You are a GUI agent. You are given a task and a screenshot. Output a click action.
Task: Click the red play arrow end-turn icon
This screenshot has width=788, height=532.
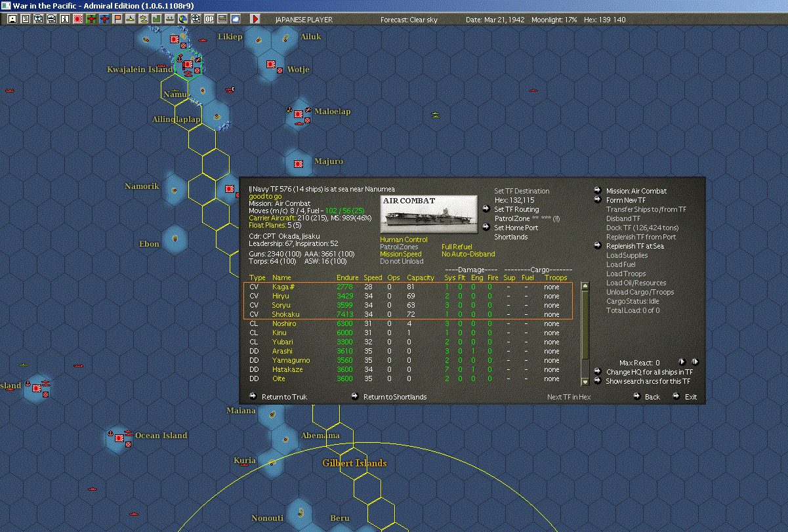(x=255, y=19)
